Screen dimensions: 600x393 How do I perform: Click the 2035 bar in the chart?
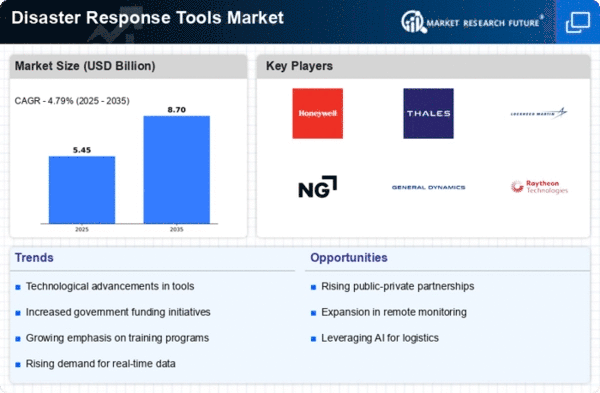(x=177, y=170)
